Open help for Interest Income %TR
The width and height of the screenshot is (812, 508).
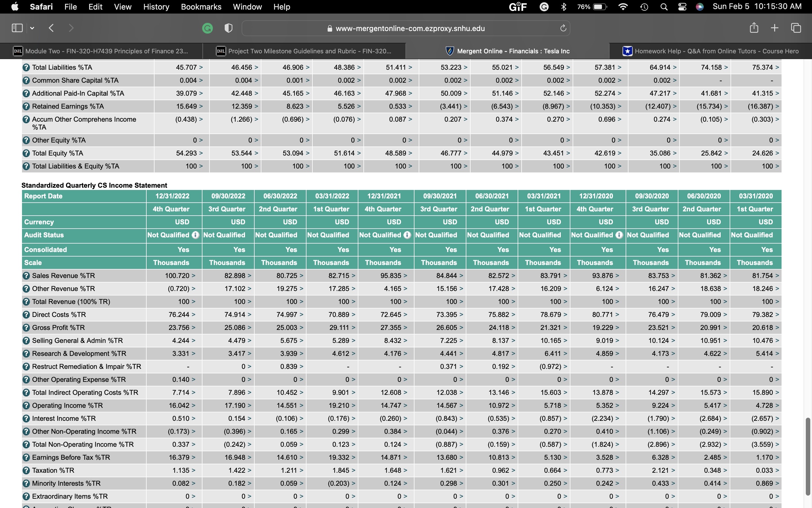[26, 419]
